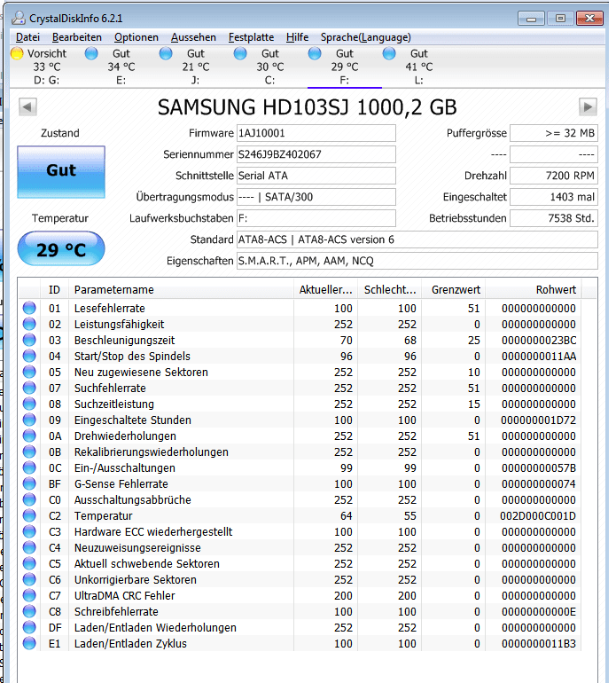The width and height of the screenshot is (616, 683).
Task: Click status icon of Suchzeitleistung row
Action: coord(29,404)
